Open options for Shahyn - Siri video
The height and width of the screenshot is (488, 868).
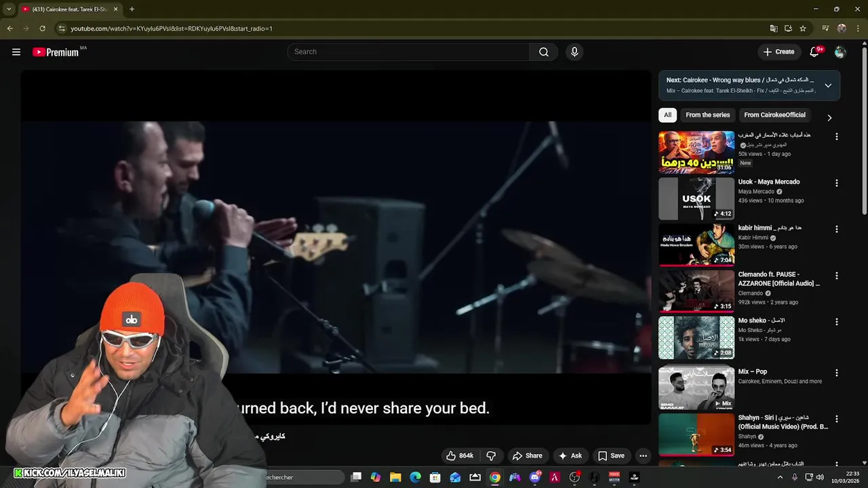point(836,419)
